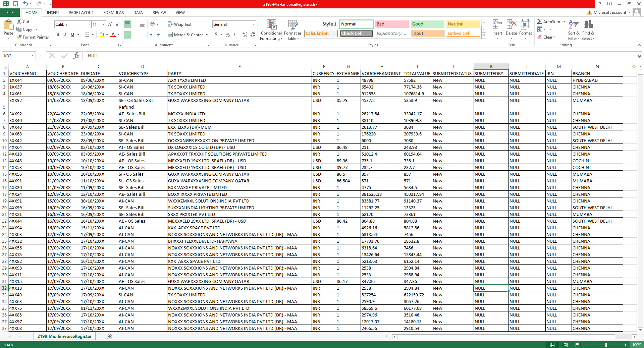Open the General number format dropdown
The width and height of the screenshot is (644, 348).
253,24
